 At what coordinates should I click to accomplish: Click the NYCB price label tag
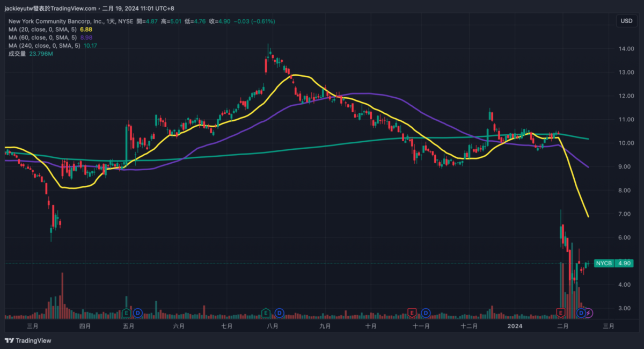pyautogui.click(x=604, y=263)
